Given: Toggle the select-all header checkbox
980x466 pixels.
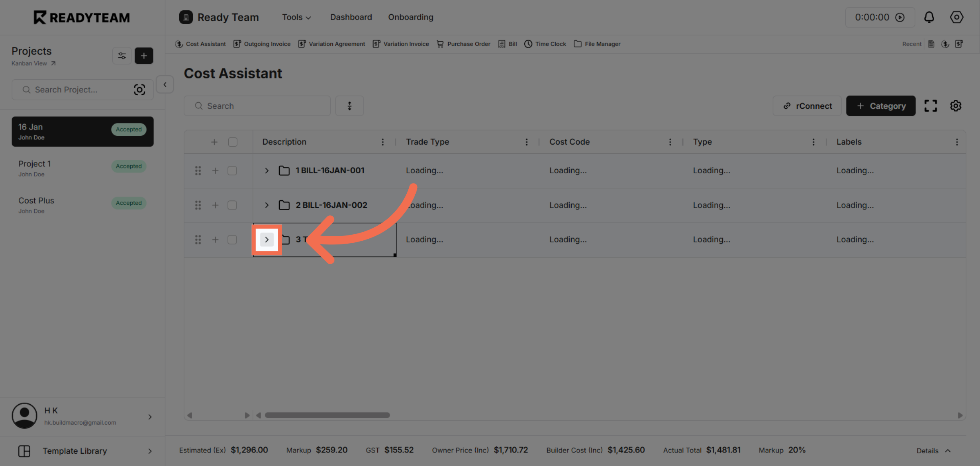Looking at the screenshot, I should coord(233,142).
